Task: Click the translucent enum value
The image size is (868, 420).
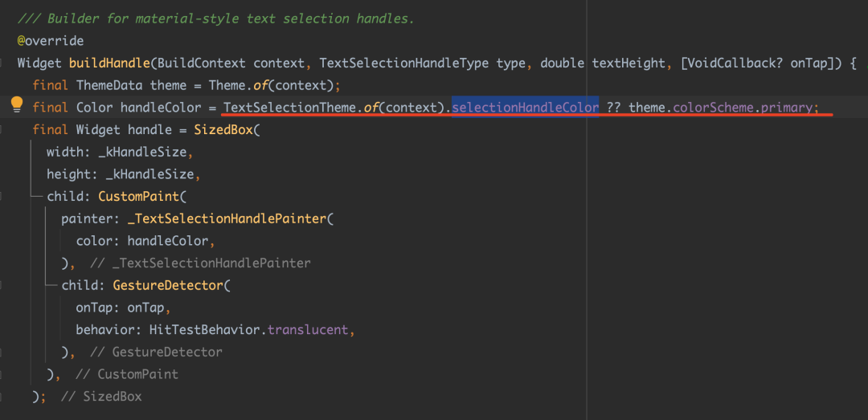Action: coord(309,330)
